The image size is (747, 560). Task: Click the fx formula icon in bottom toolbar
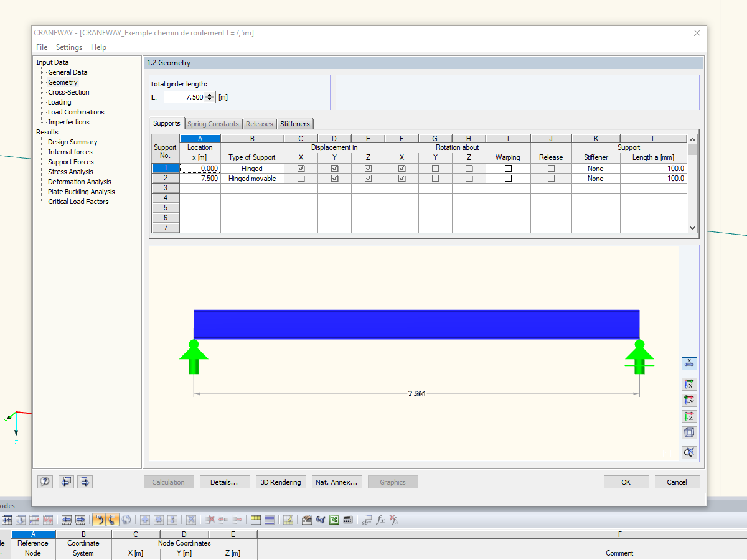click(381, 520)
